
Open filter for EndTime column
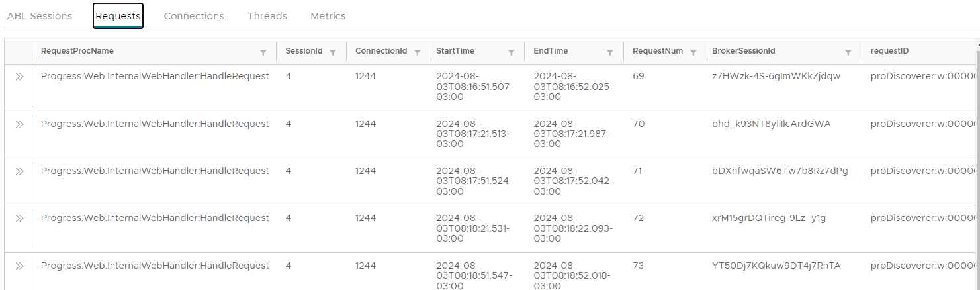[610, 52]
